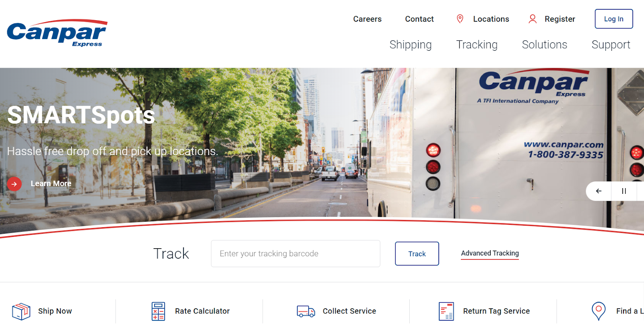This screenshot has width=644, height=330.
Task: Focus the tracking barcode input field
Action: 295,253
